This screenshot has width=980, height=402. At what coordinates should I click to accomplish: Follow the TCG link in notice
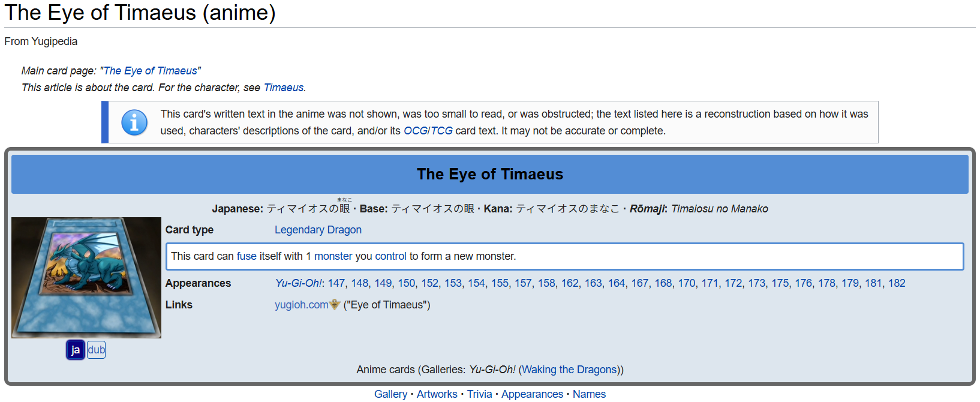pos(441,131)
